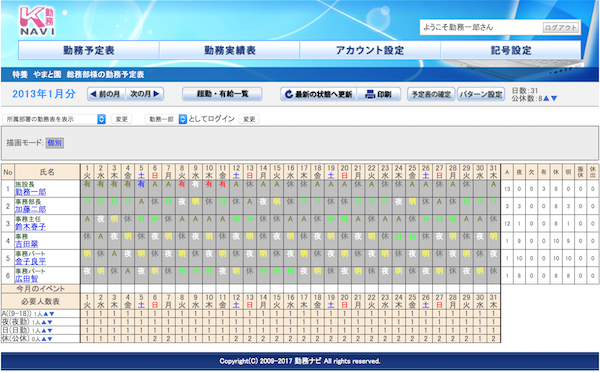This screenshot has height=373, width=600.
Task: Open 超勤・有給一覧 list button
Action: (222, 94)
